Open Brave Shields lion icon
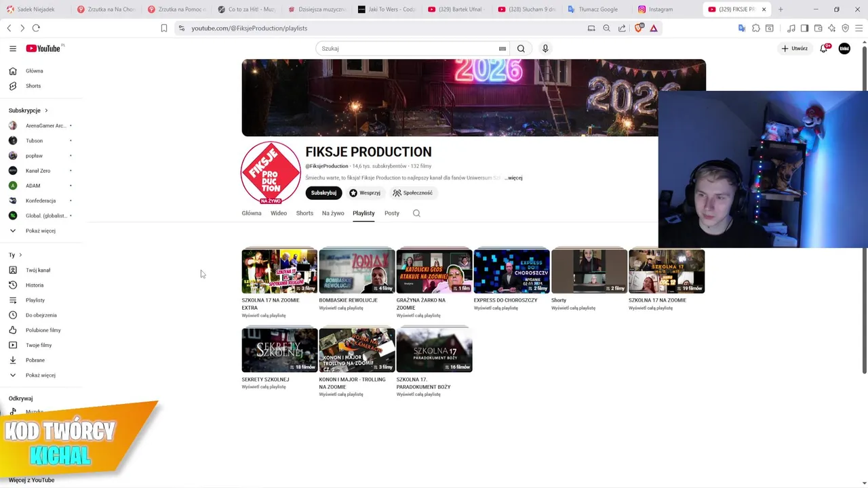This screenshot has width=868, height=488. point(639,28)
